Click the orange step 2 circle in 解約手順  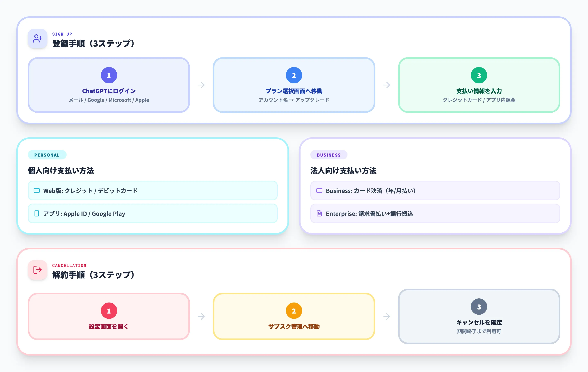pos(294,311)
